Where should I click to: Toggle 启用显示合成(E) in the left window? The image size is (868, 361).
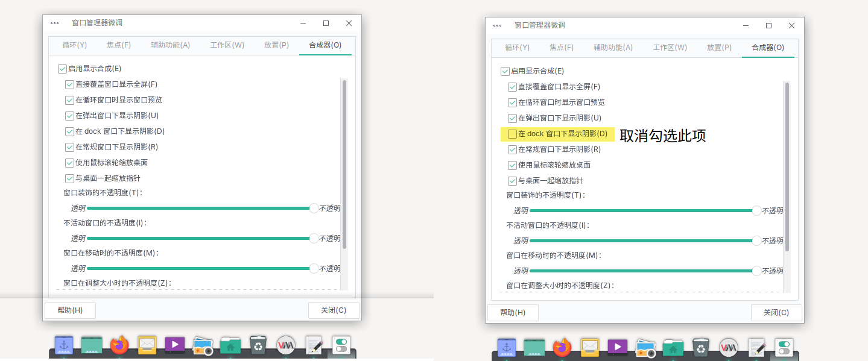coord(89,69)
